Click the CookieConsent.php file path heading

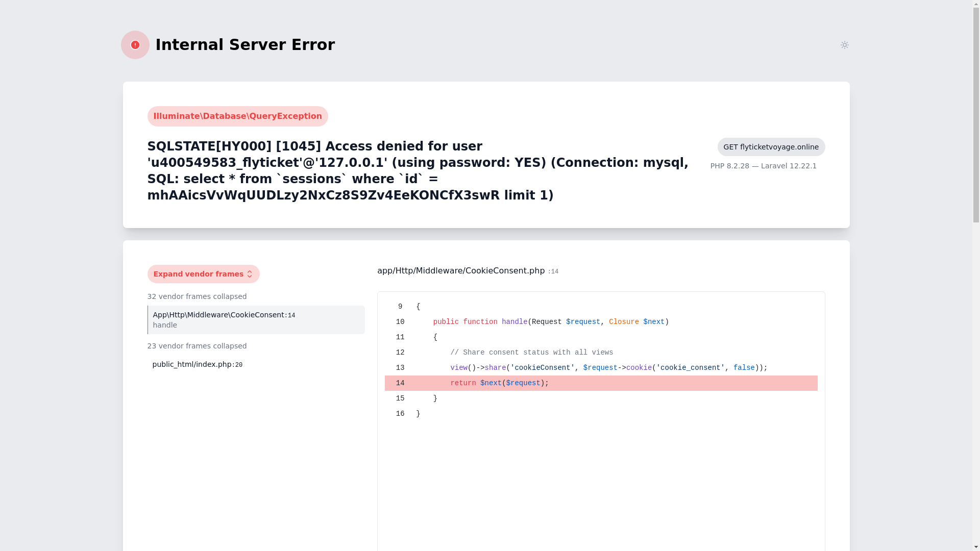coord(460,271)
